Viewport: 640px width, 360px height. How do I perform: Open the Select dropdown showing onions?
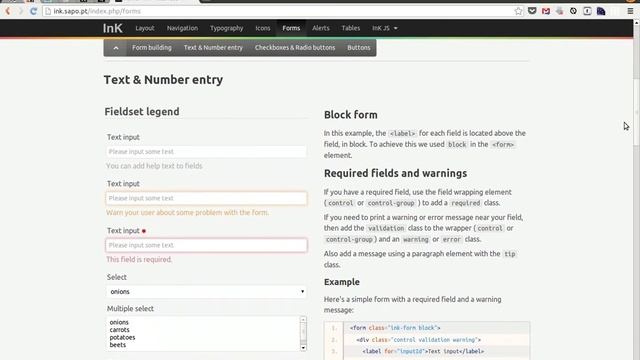pyautogui.click(x=206, y=291)
